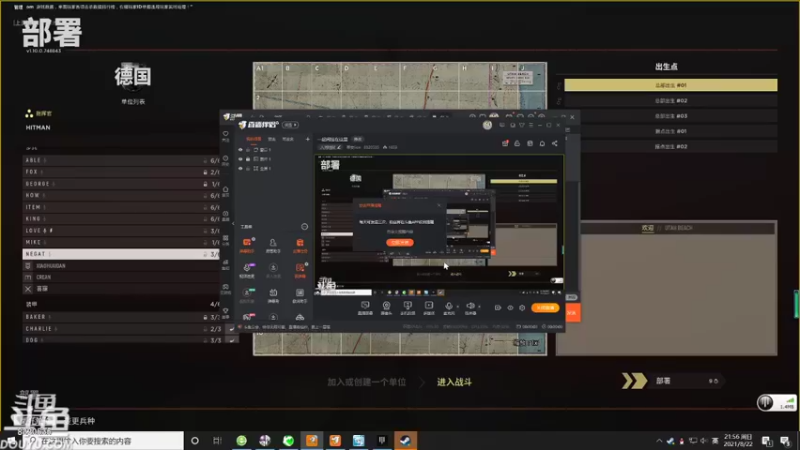Click the lock icon on GEORGE row
Screen dimensions: 800x450
205,184
